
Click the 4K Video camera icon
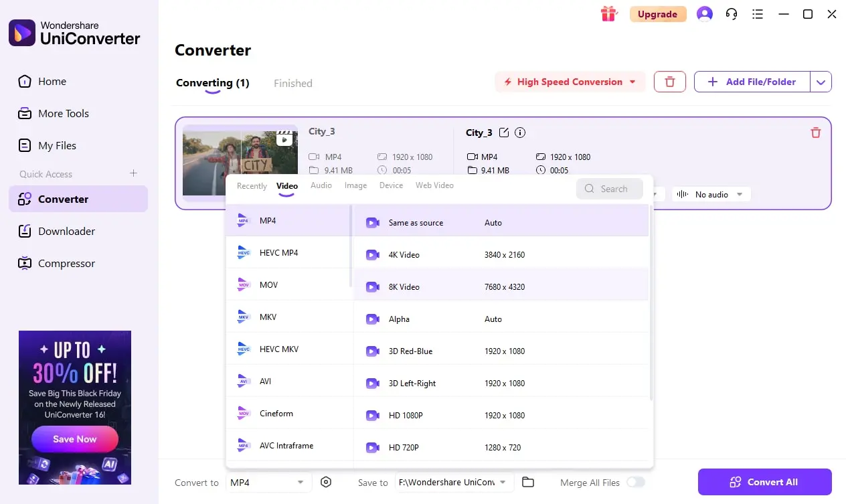(x=373, y=255)
